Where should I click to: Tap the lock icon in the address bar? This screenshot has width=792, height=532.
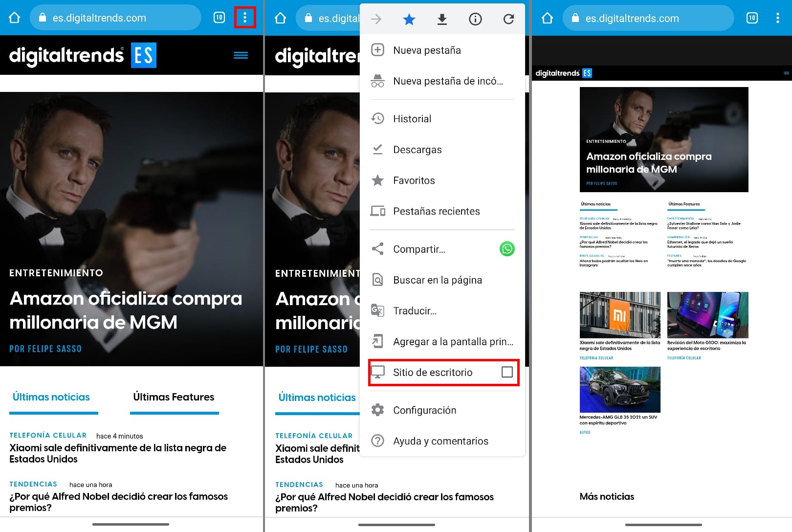pos(42,18)
